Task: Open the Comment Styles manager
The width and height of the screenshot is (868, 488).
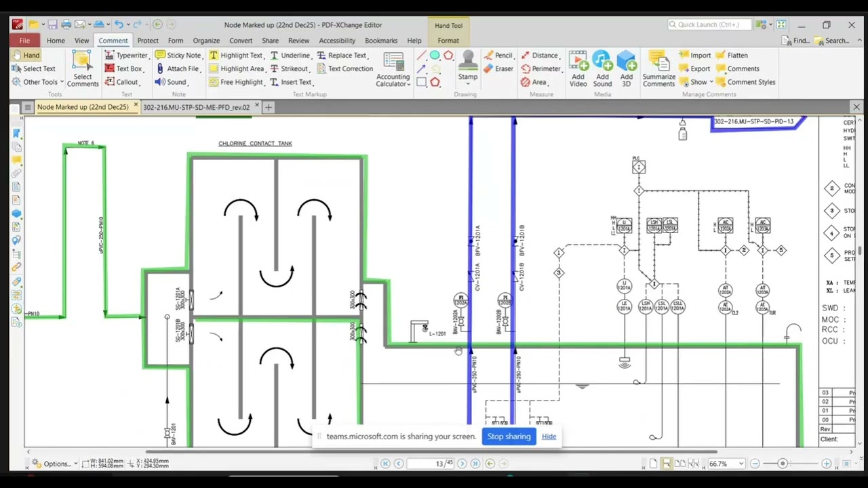Action: click(745, 82)
